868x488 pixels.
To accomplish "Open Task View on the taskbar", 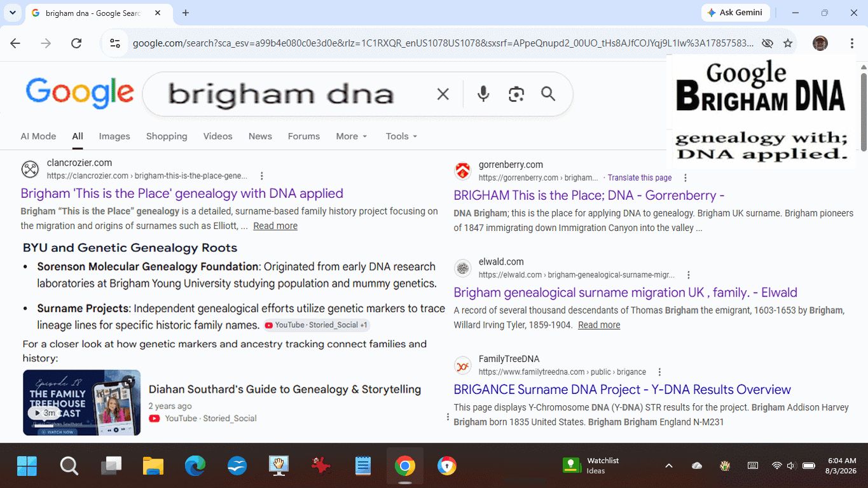I will (x=111, y=466).
